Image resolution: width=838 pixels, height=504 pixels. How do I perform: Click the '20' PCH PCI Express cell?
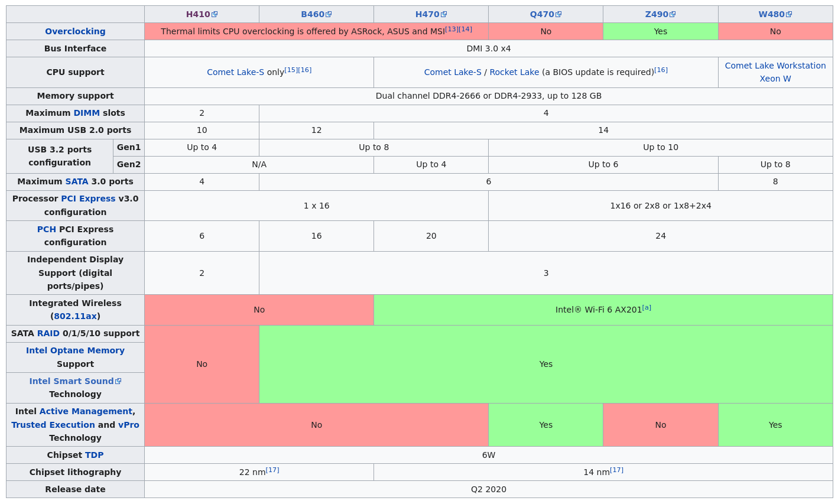coord(431,236)
